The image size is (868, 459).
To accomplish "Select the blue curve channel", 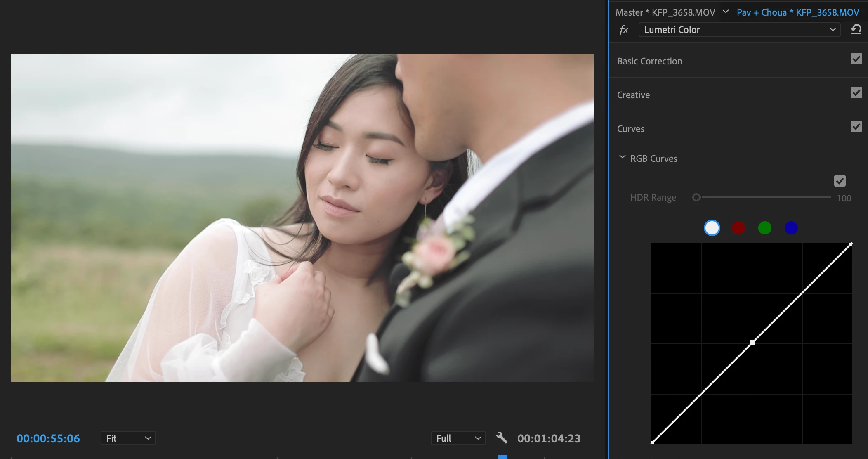I will (791, 228).
